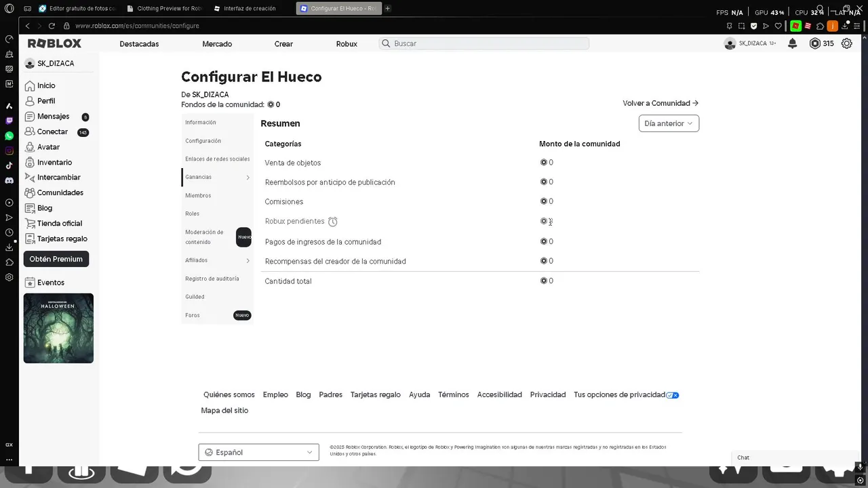Open Registro de auditoría tab
The width and height of the screenshot is (868, 488).
click(x=217, y=279)
